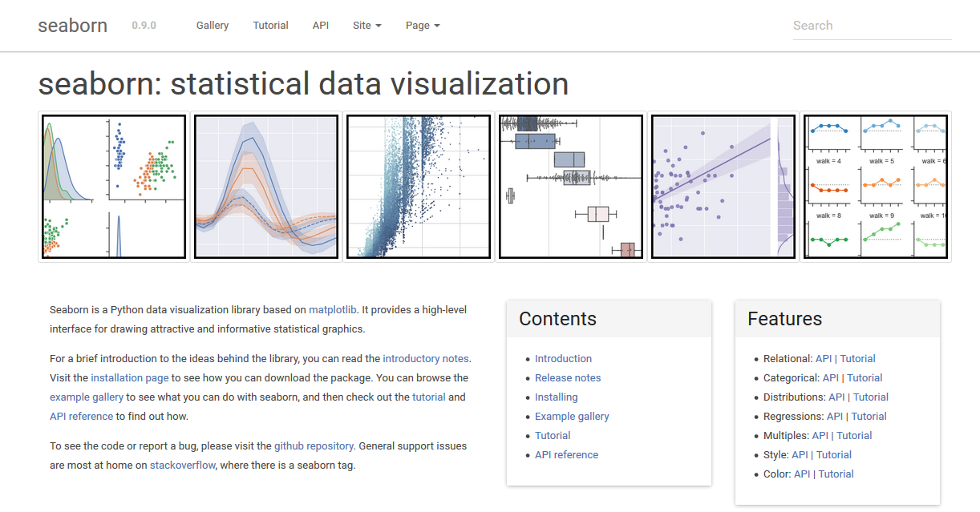Open the line plot with error bands thumbnail
Image resolution: width=980 pixels, height=512 pixels.
point(266,187)
